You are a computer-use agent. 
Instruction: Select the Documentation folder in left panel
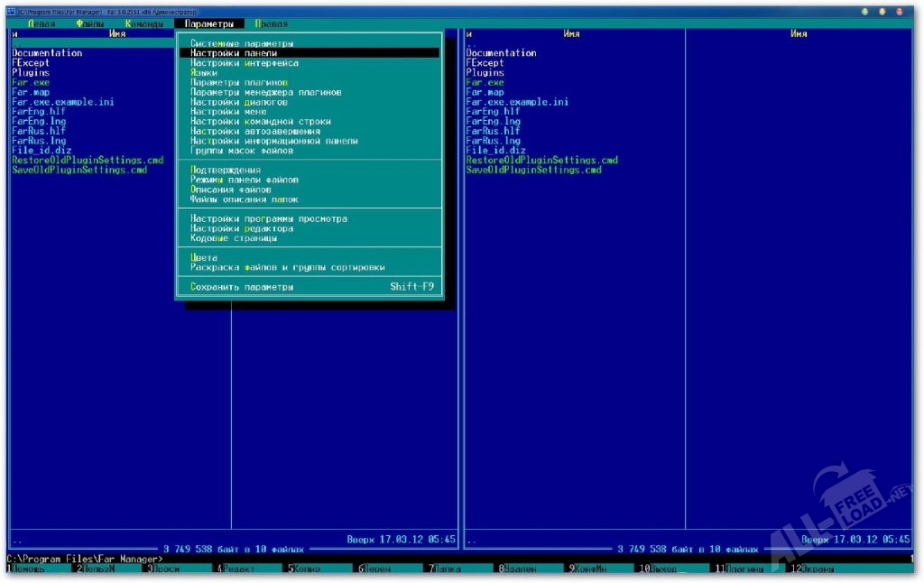point(47,53)
